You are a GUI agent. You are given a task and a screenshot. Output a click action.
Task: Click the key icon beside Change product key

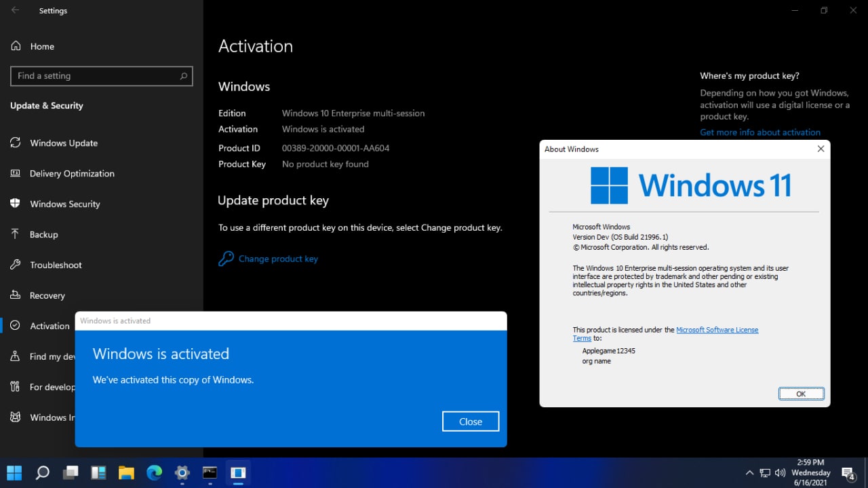coord(226,259)
